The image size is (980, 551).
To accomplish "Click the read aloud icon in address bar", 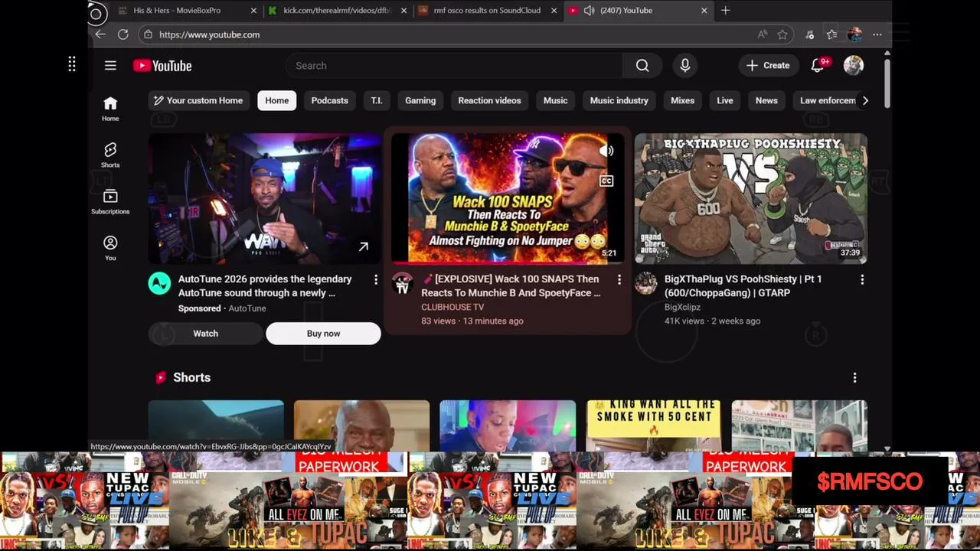I will coord(762,34).
